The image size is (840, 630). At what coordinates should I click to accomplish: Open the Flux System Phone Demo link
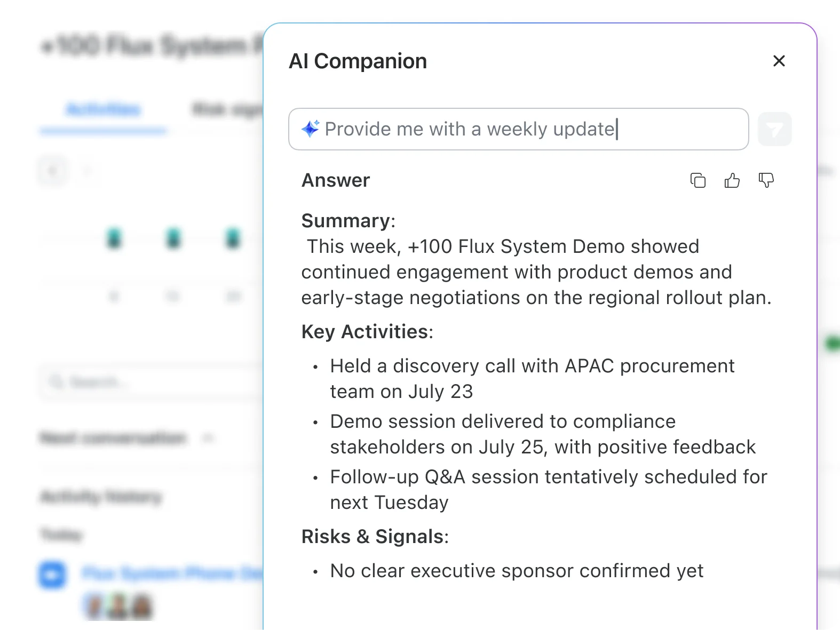(x=172, y=573)
